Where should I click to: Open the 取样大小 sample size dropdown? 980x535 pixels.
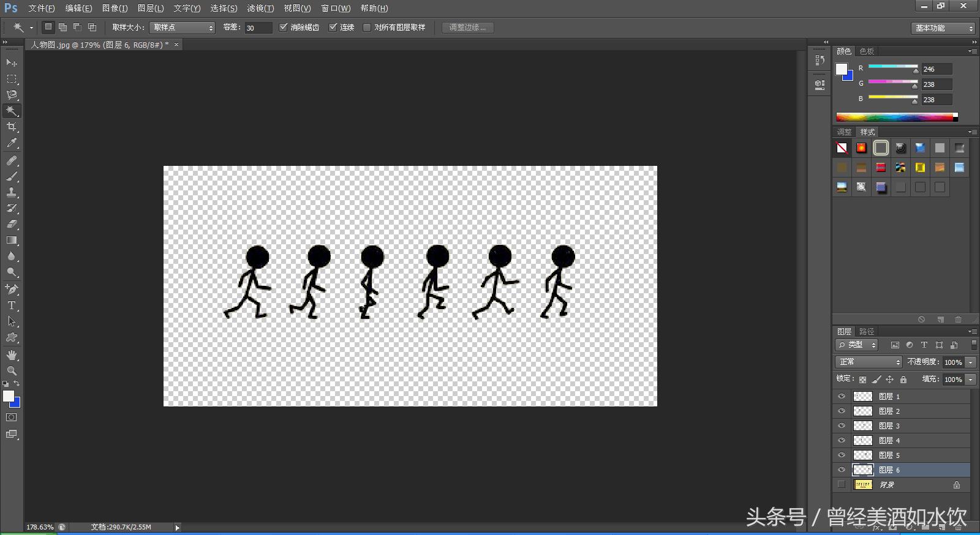[183, 28]
